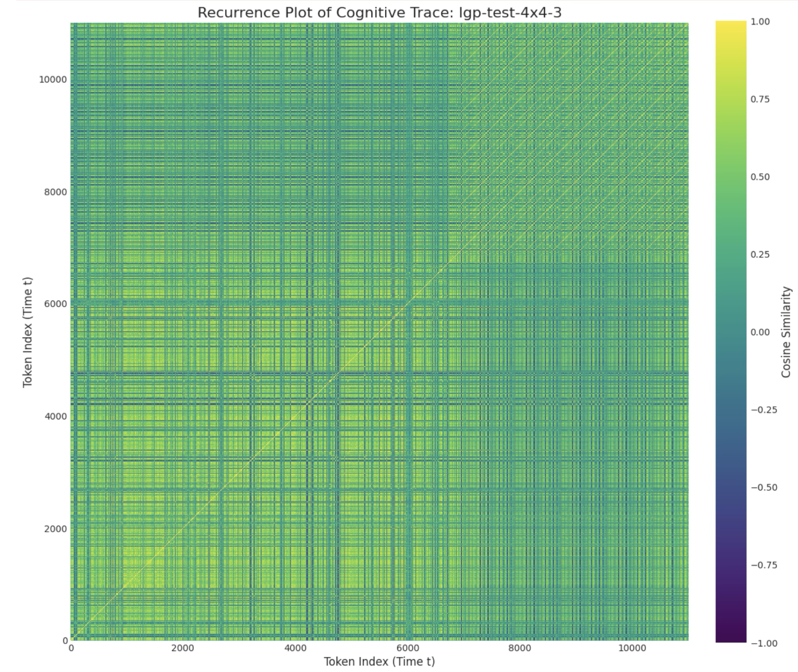Screen dimensions: 798x672
Task: Click the Cosine Similarity colorbar label
Action: pos(786,332)
